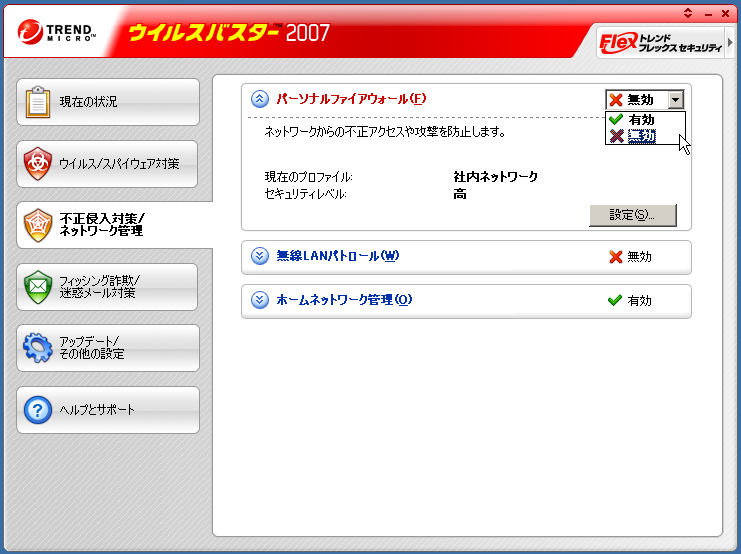Expand the 無線LANパトロール section
This screenshot has width=741, height=554.
[260, 257]
